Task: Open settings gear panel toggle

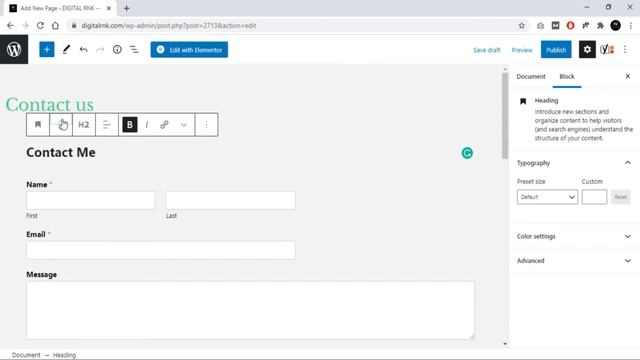Action: tap(587, 49)
